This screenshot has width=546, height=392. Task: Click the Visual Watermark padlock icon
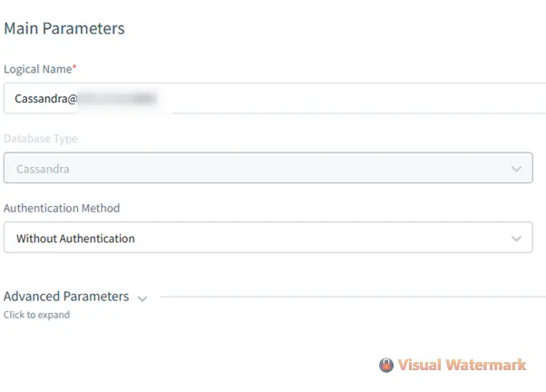click(386, 365)
